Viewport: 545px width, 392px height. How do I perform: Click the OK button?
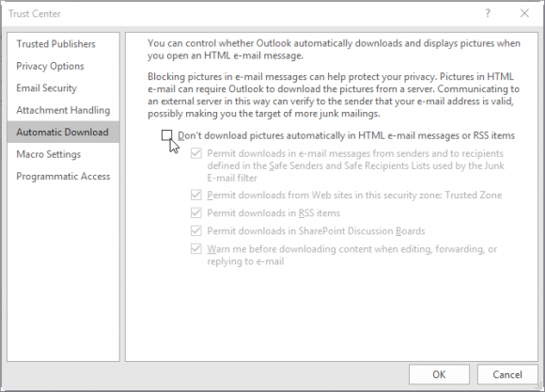439,374
